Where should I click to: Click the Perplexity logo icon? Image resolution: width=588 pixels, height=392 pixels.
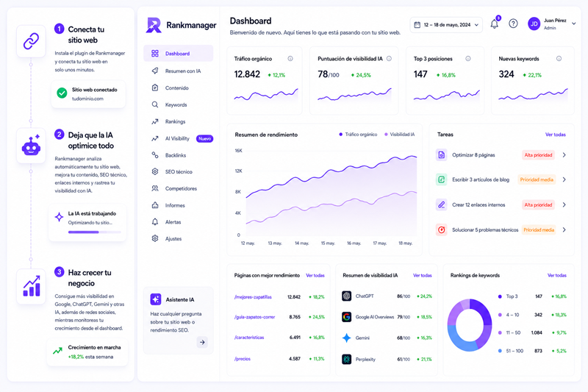[x=346, y=360]
